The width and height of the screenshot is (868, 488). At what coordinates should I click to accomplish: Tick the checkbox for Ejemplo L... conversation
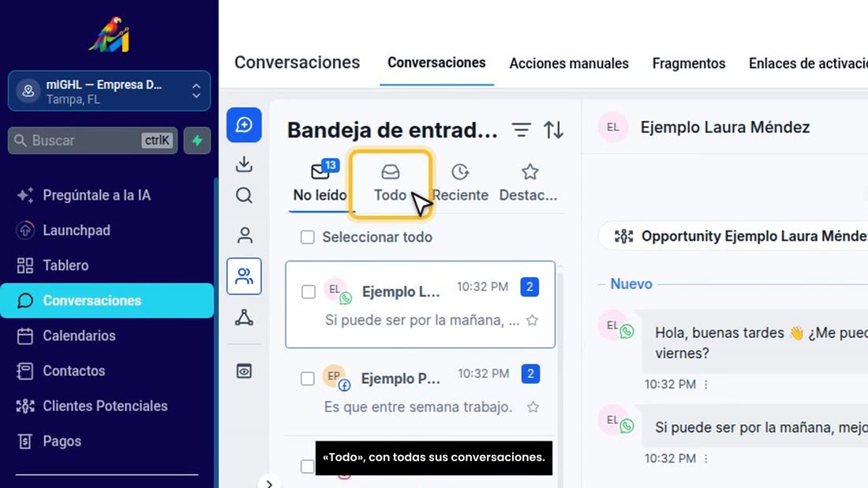click(x=309, y=292)
